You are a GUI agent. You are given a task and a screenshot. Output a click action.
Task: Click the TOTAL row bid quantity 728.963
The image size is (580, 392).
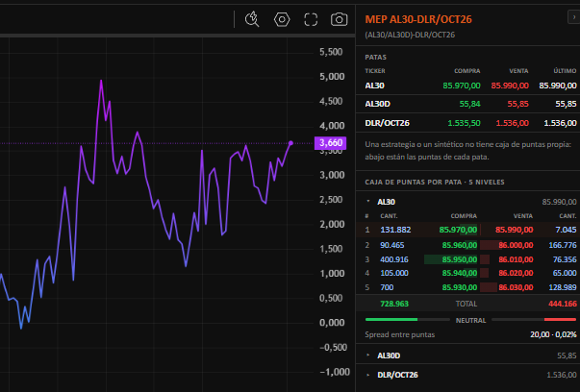coord(394,304)
